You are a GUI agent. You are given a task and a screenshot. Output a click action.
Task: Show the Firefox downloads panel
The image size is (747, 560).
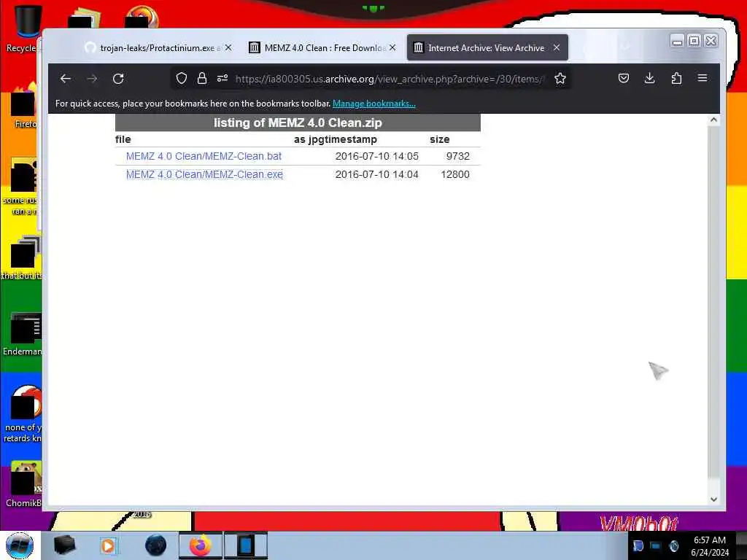tap(649, 78)
